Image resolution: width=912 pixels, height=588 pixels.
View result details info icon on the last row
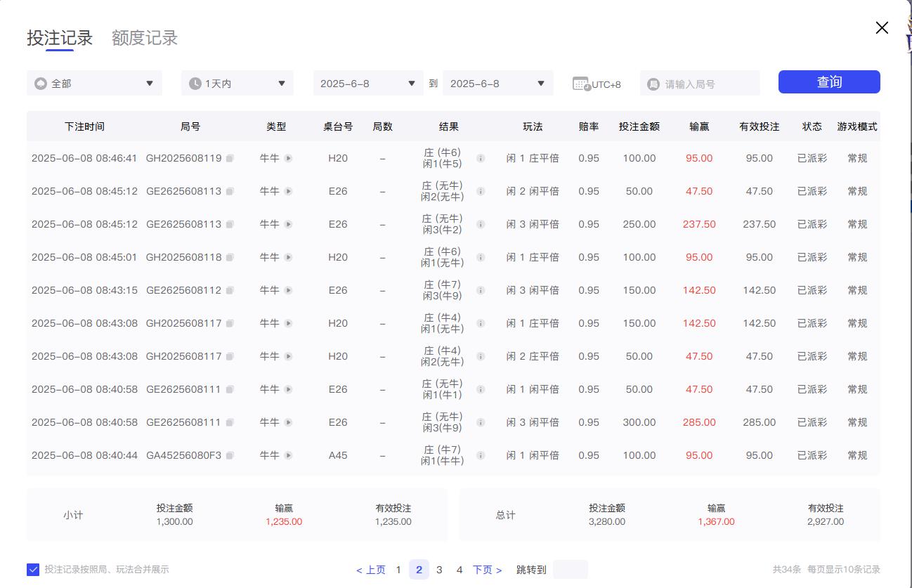[480, 455]
